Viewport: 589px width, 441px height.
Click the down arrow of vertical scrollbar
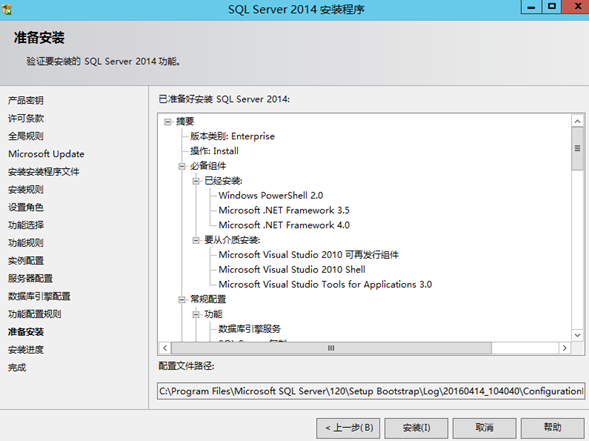click(577, 335)
